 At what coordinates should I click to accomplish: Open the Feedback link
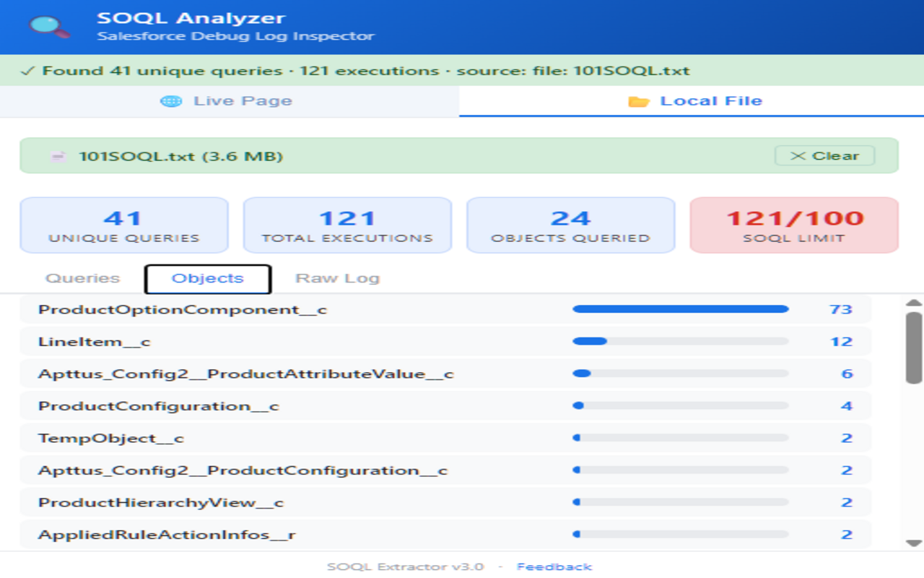pyautogui.click(x=554, y=566)
